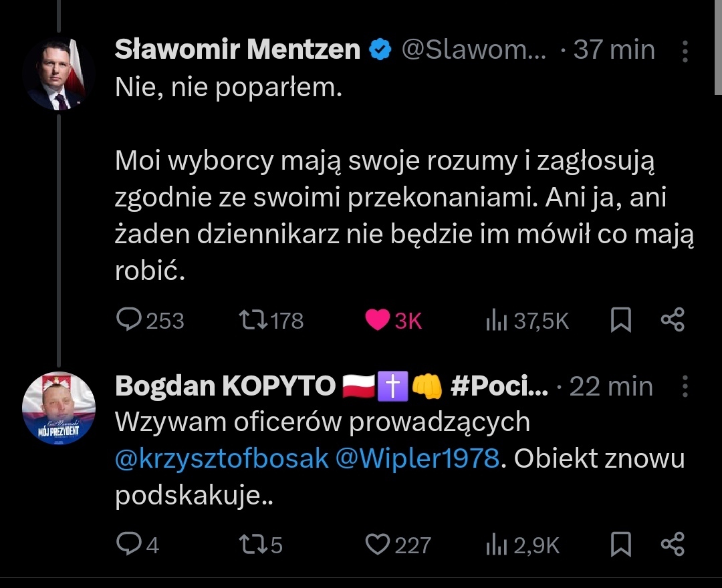Open Bogdan KOPYTO's profile by display name
Screen dimensions: 722x588
[225, 386]
